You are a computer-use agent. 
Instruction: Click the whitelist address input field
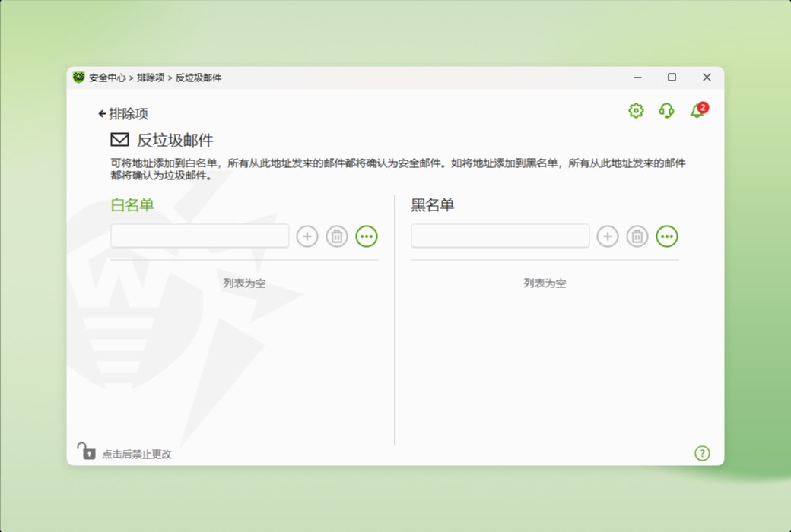click(199, 236)
